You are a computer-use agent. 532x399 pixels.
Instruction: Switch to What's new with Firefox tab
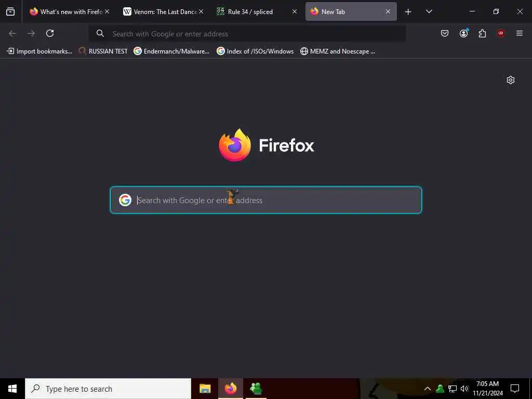(x=70, y=11)
